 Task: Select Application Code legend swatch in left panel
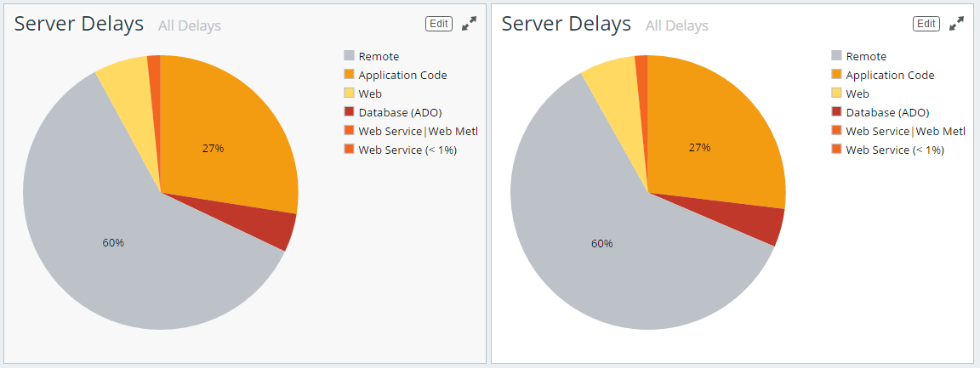[x=350, y=75]
